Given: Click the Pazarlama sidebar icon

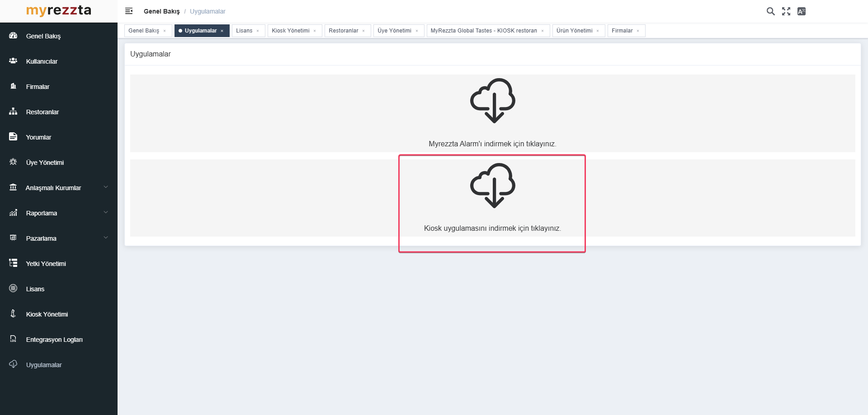Looking at the screenshot, I should pyautogui.click(x=13, y=238).
